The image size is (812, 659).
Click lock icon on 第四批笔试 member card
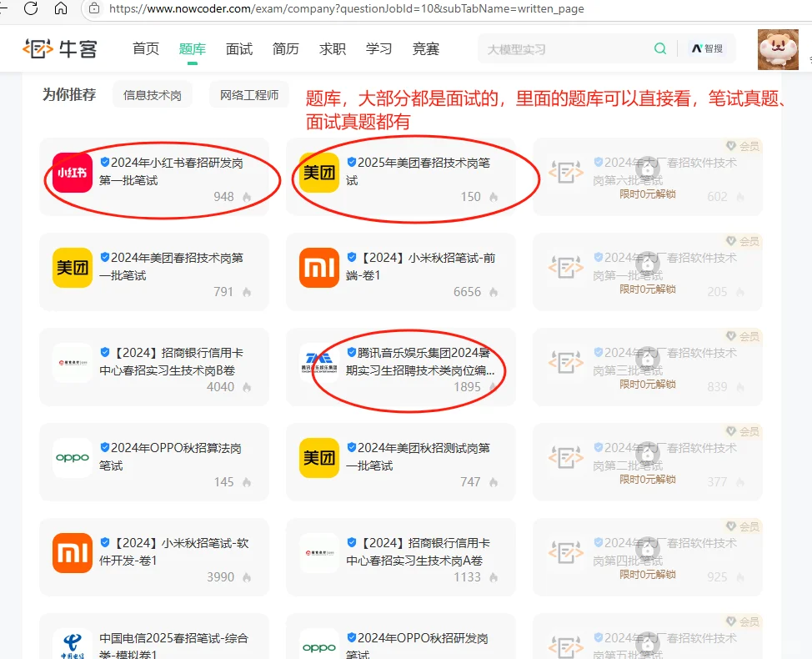(647, 549)
